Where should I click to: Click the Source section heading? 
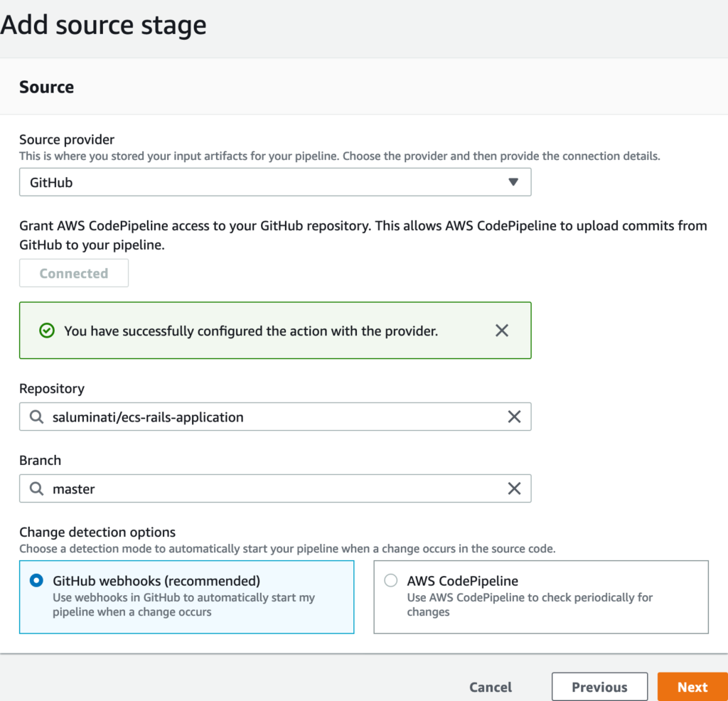pos(47,87)
